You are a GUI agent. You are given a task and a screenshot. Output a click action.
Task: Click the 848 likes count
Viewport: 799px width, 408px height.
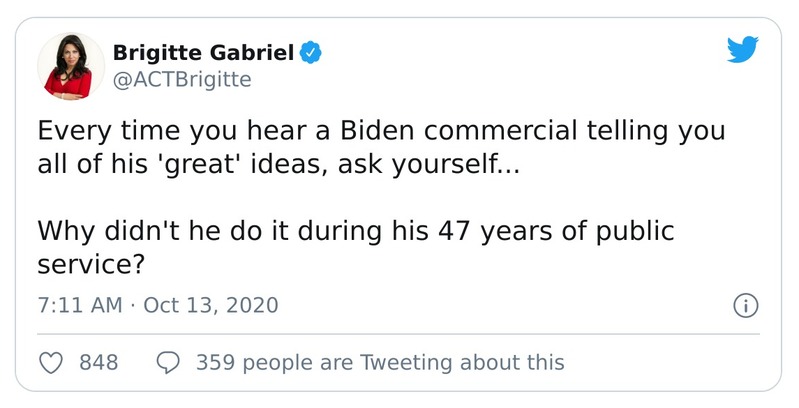click(98, 362)
